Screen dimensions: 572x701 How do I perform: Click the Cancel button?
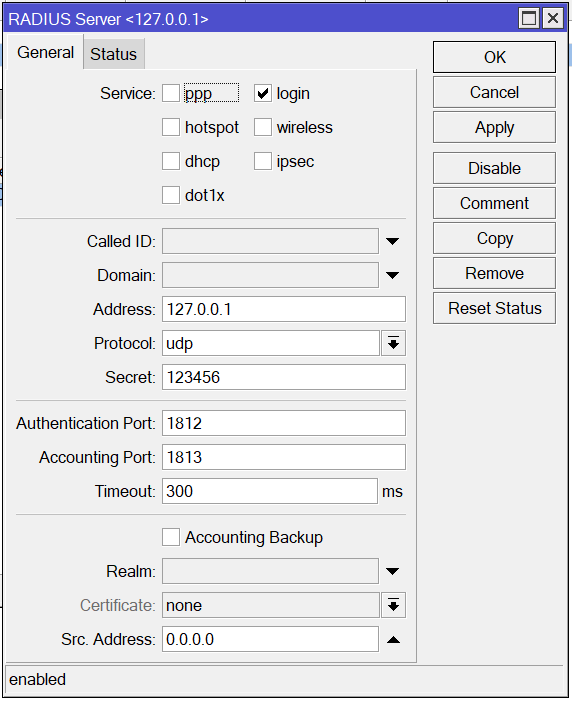point(494,93)
